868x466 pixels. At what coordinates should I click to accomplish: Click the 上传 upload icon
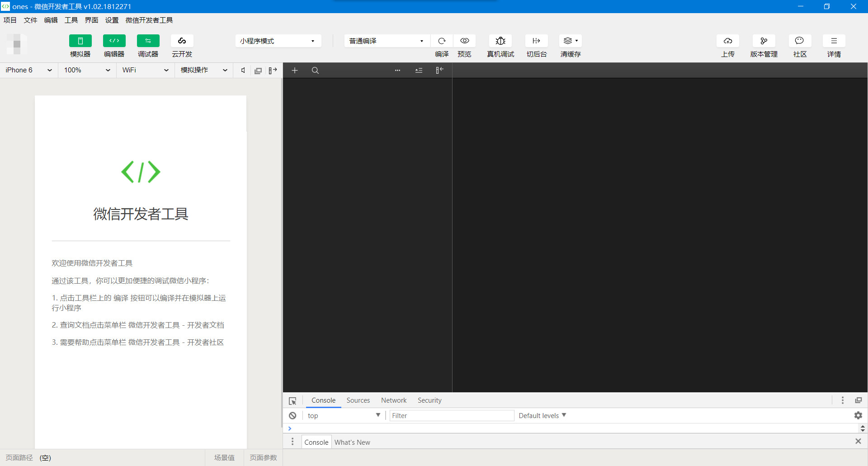[728, 41]
